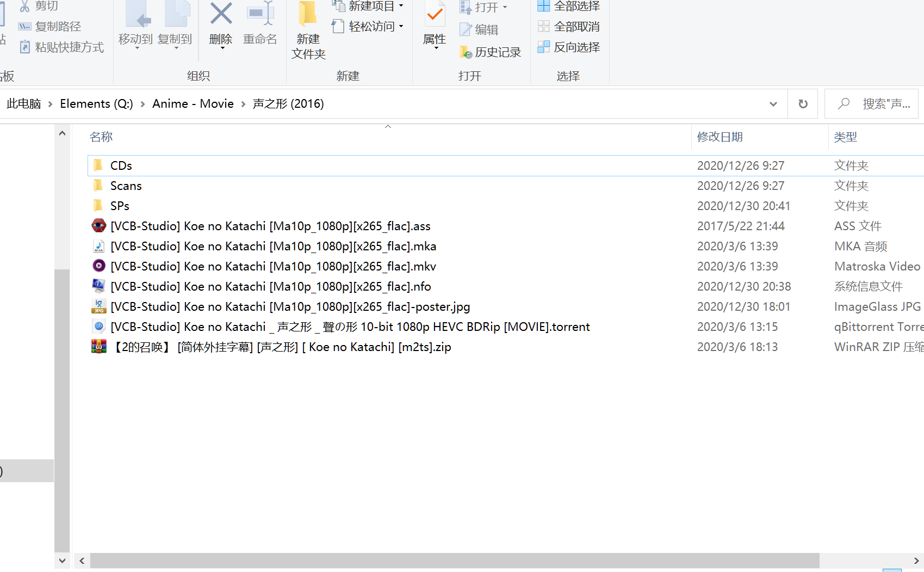
Task: Click the WinRAR zip file icon
Action: coord(98,346)
